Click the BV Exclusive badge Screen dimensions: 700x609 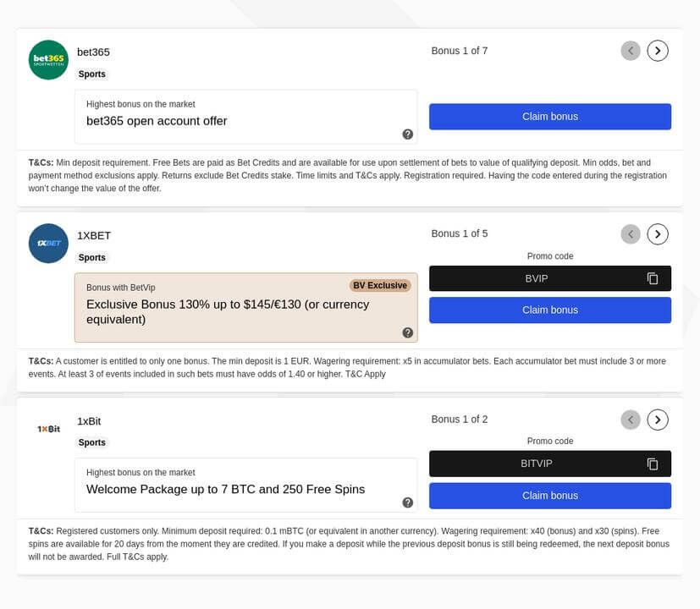(x=380, y=286)
